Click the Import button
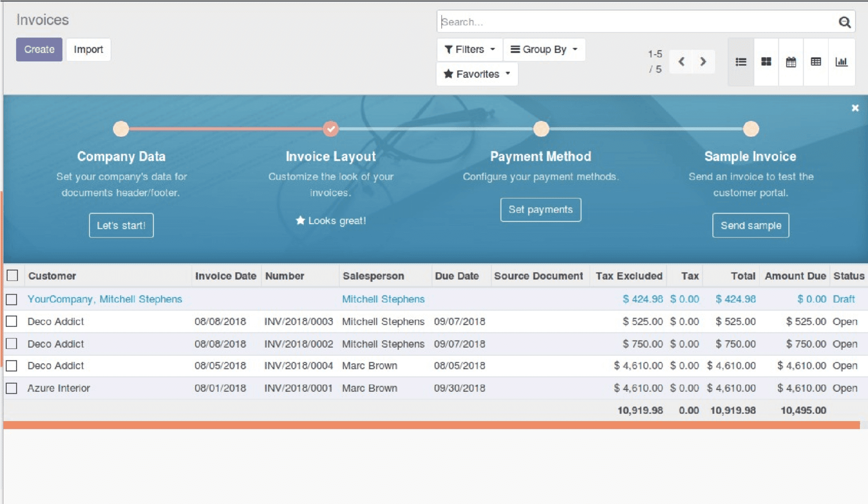The image size is (868, 504). [88, 49]
